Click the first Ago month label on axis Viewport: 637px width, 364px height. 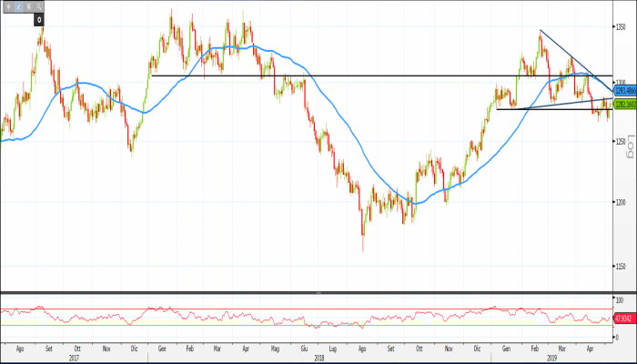click(x=19, y=349)
